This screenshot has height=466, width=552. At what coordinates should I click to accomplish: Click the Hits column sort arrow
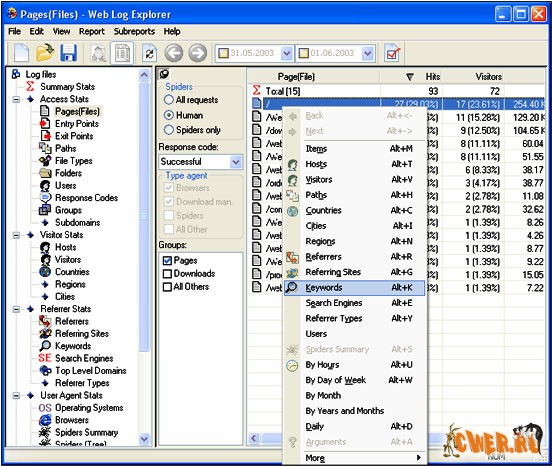coord(410,76)
